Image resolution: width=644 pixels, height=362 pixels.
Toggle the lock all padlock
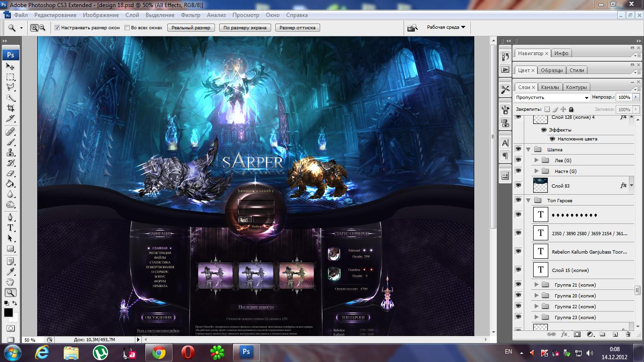[x=571, y=109]
